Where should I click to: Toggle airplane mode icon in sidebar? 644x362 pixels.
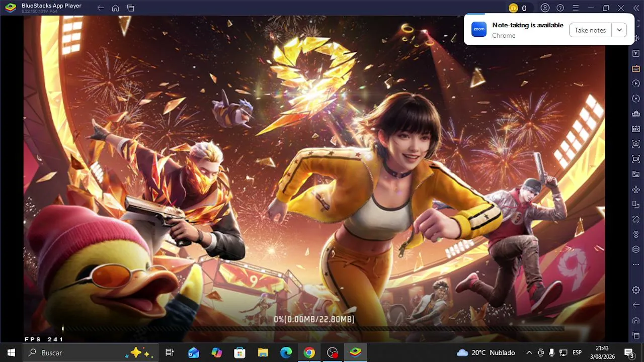636,189
